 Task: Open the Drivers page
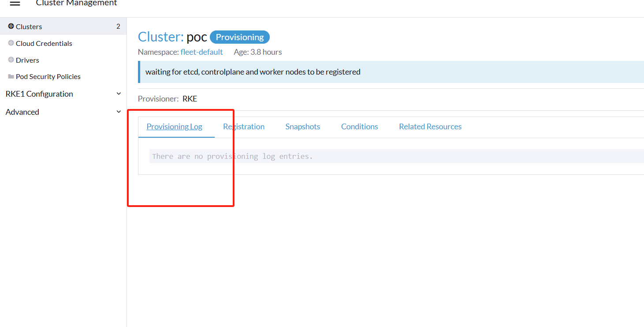27,60
